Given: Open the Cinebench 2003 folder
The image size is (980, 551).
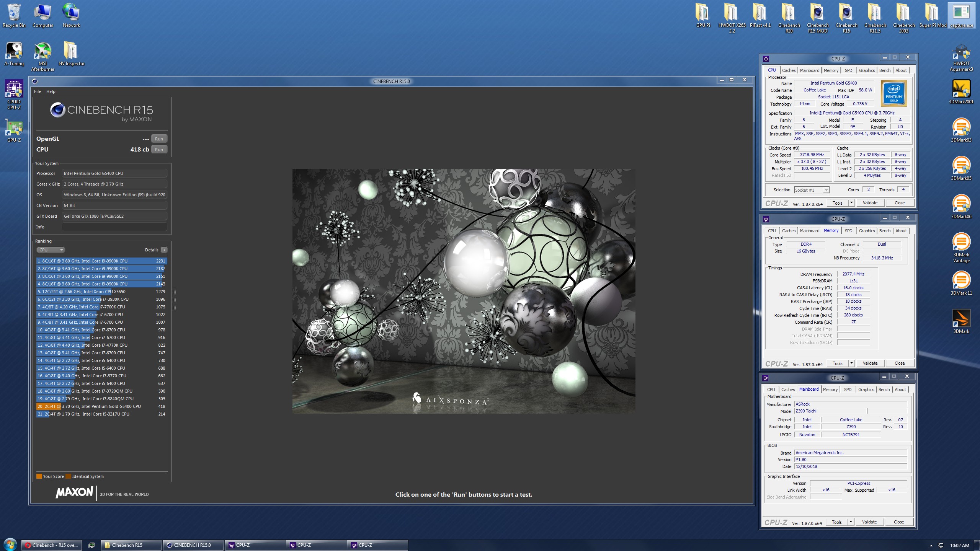Looking at the screenshot, I should [903, 18].
